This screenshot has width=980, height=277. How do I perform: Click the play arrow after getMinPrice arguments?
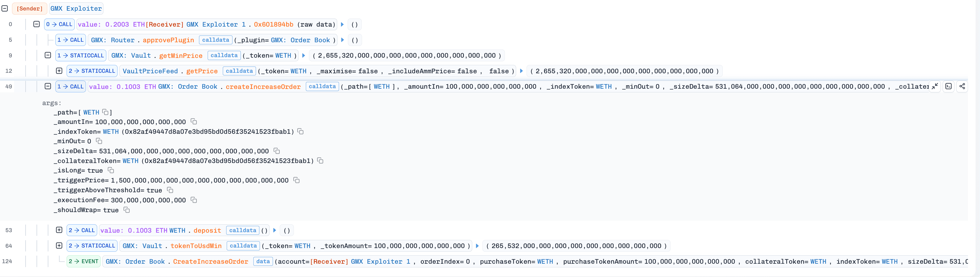tap(304, 56)
